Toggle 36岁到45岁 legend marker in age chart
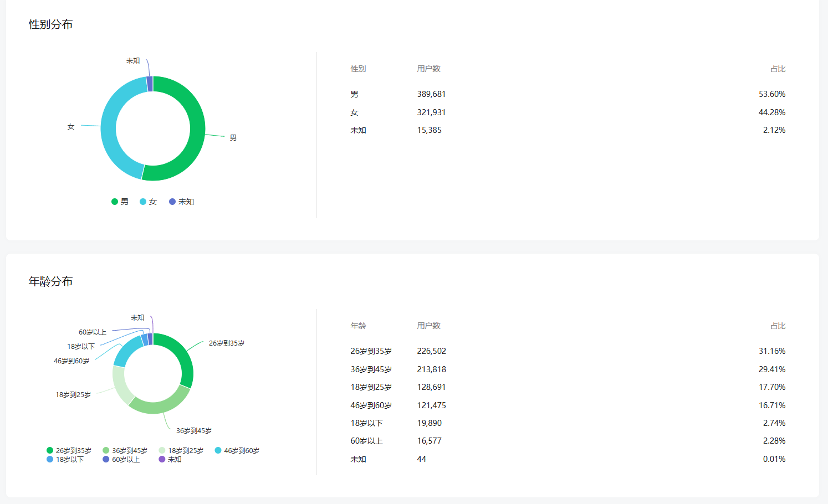The image size is (828, 504). (106, 450)
